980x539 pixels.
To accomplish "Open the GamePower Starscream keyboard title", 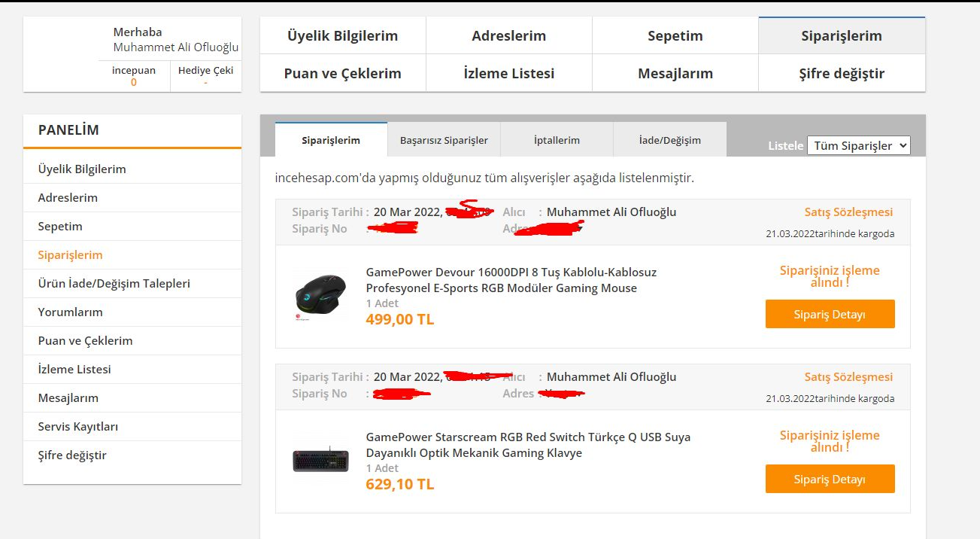I will point(528,445).
